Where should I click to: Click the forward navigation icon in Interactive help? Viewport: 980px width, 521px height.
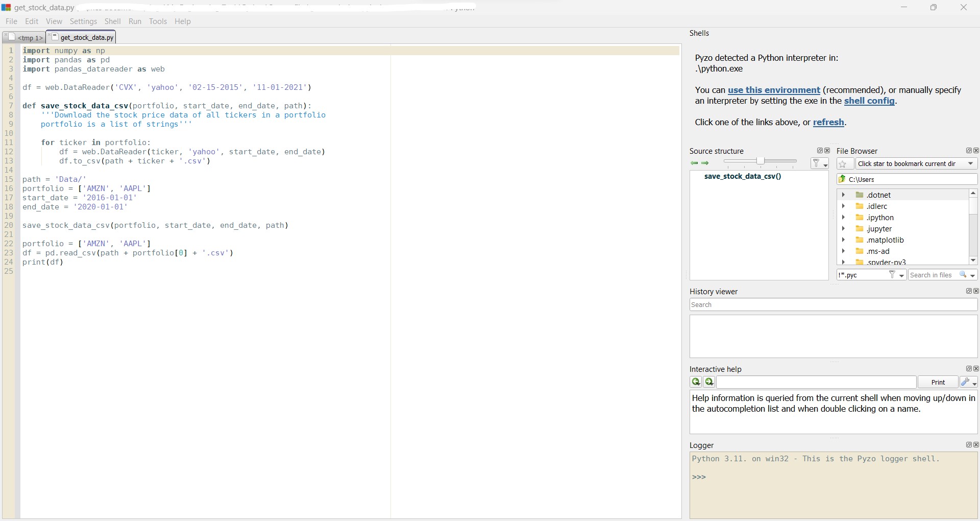[709, 382]
